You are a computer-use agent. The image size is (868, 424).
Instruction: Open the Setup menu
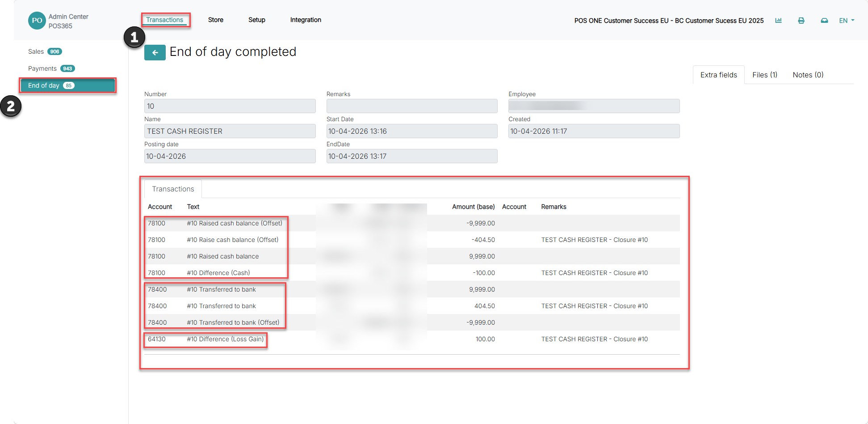pyautogui.click(x=257, y=20)
